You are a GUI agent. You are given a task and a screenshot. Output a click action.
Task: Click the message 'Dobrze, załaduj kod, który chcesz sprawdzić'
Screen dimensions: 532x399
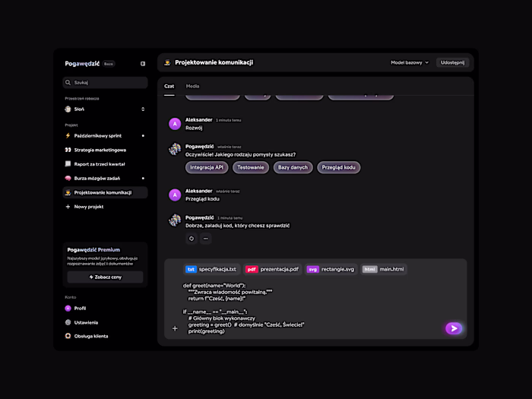point(237,226)
